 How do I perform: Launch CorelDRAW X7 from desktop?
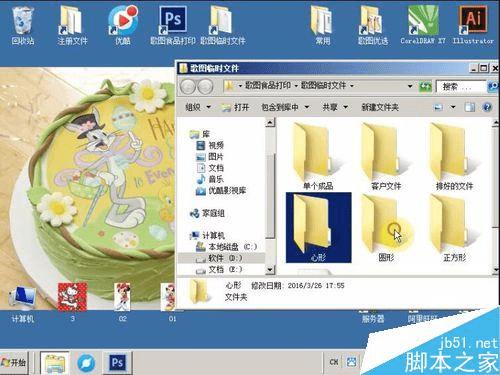pos(423,25)
